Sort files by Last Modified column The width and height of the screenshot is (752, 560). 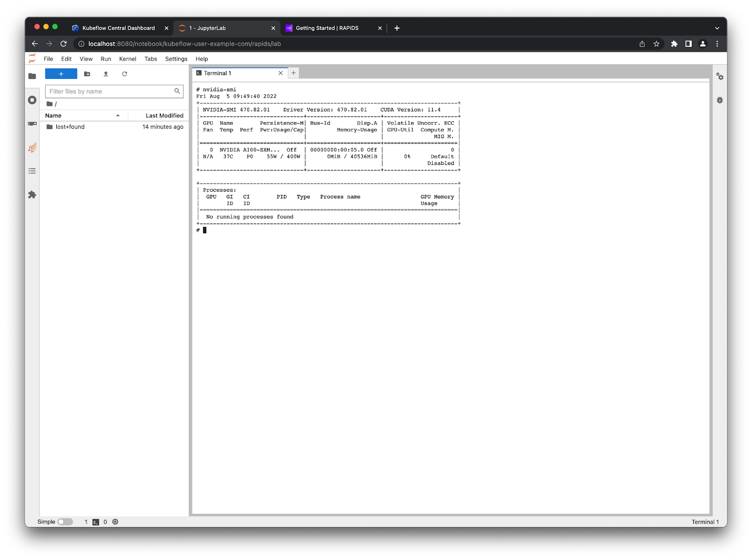[x=158, y=116]
